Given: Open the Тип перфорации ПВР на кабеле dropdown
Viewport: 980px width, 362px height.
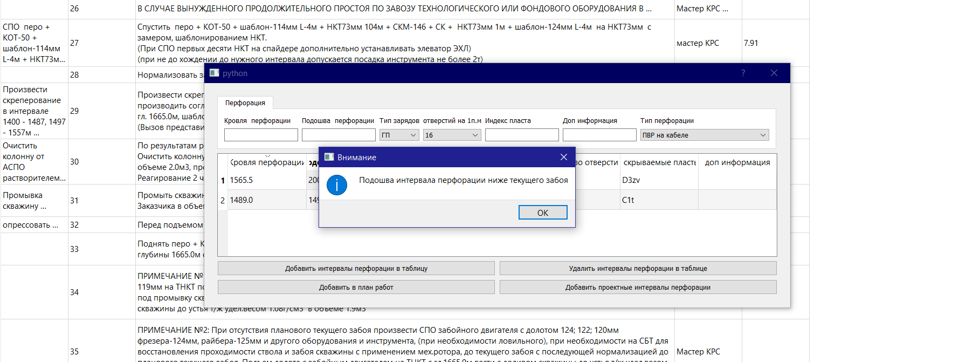Looking at the screenshot, I should click(x=705, y=135).
